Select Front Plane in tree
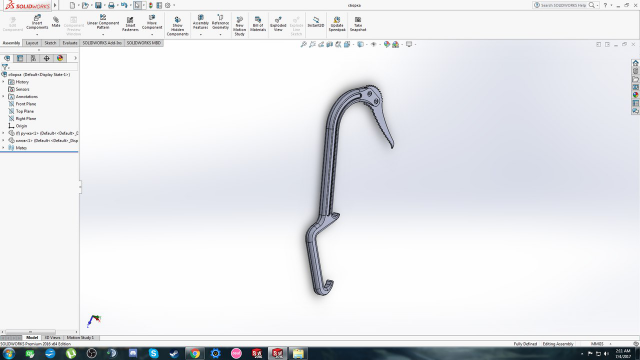The height and width of the screenshot is (360, 640). (26, 104)
